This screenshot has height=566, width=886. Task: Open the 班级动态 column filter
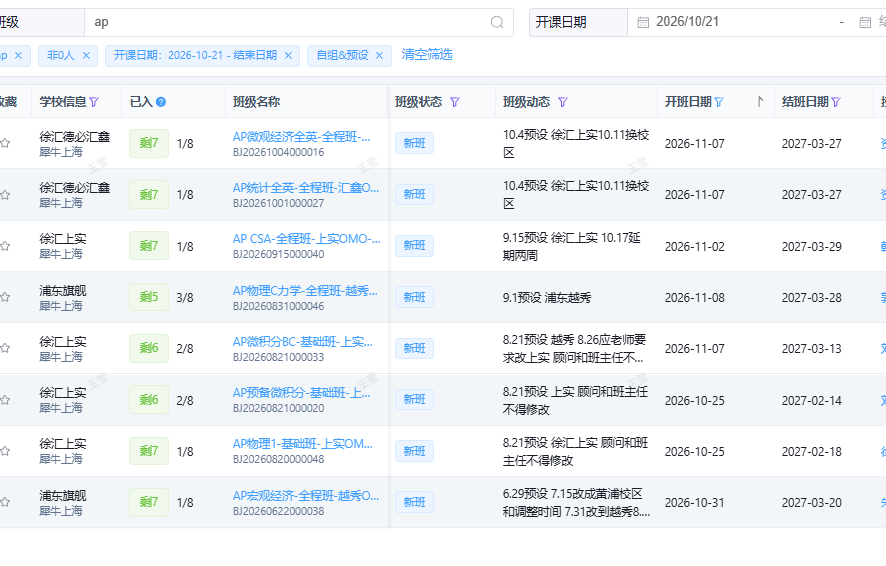tap(562, 102)
